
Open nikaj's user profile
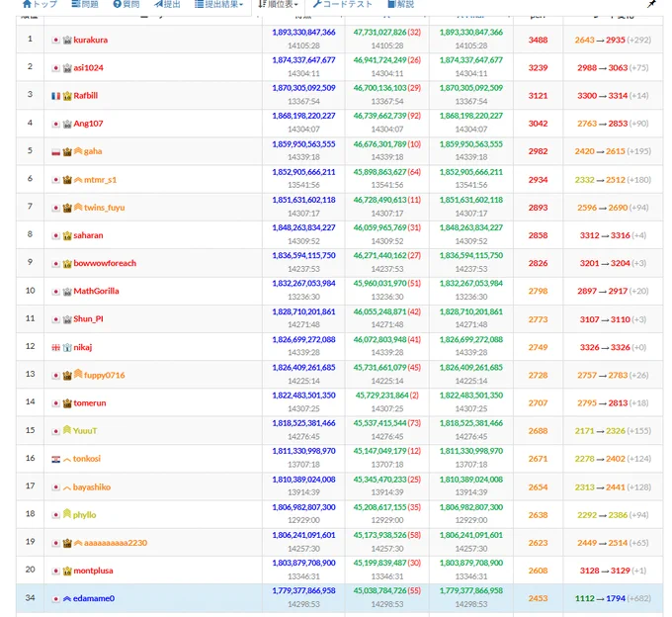83,347
